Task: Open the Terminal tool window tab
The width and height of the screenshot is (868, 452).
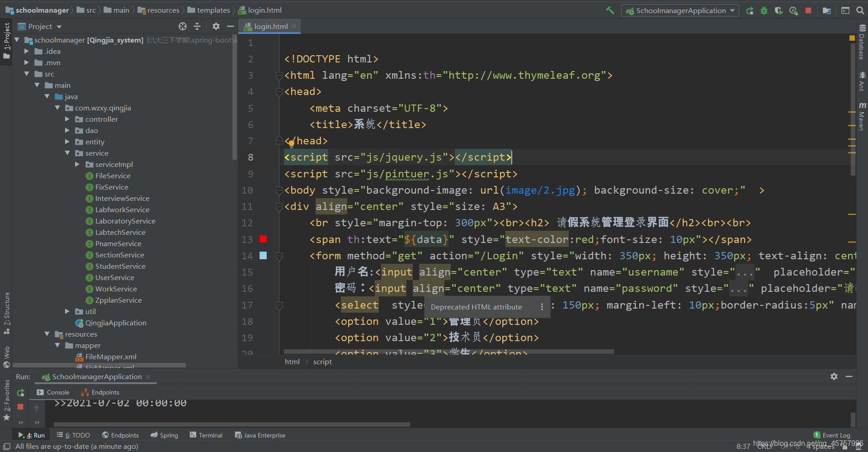Action: [x=206, y=435]
